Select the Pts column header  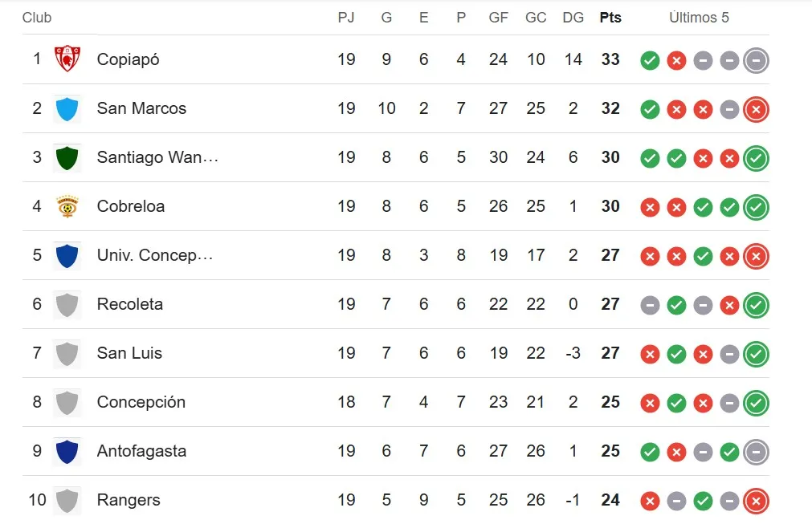pyautogui.click(x=610, y=17)
